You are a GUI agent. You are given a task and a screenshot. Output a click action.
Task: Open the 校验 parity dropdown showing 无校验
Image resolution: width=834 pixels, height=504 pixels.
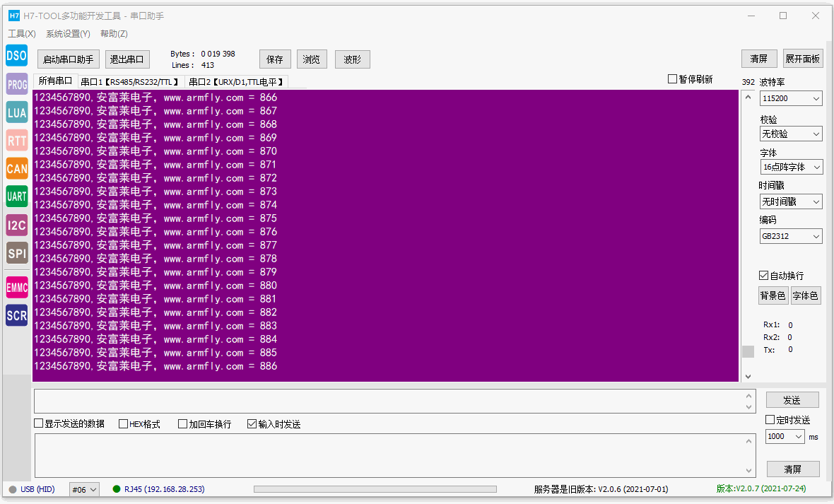click(790, 134)
